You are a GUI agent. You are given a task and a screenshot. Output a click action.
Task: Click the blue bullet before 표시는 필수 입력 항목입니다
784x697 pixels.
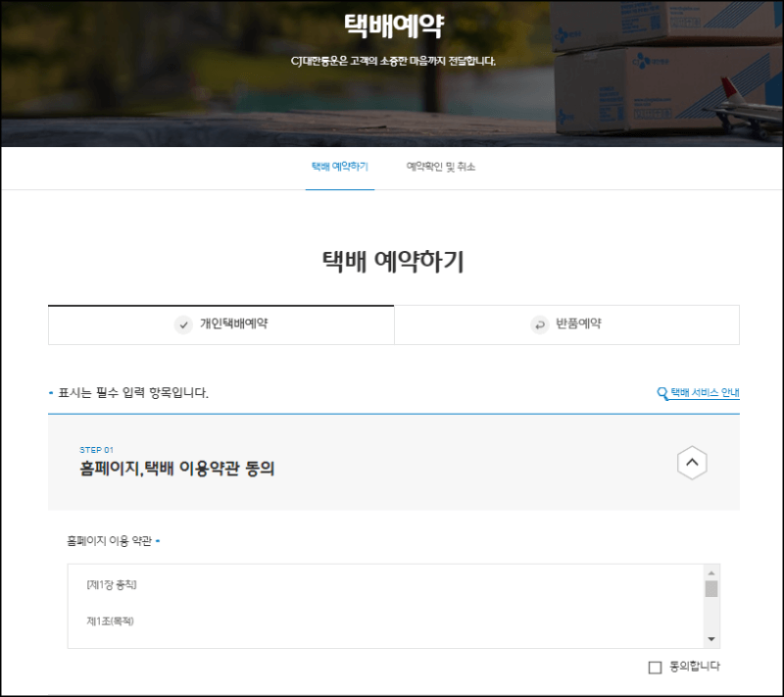pyautogui.click(x=53, y=390)
